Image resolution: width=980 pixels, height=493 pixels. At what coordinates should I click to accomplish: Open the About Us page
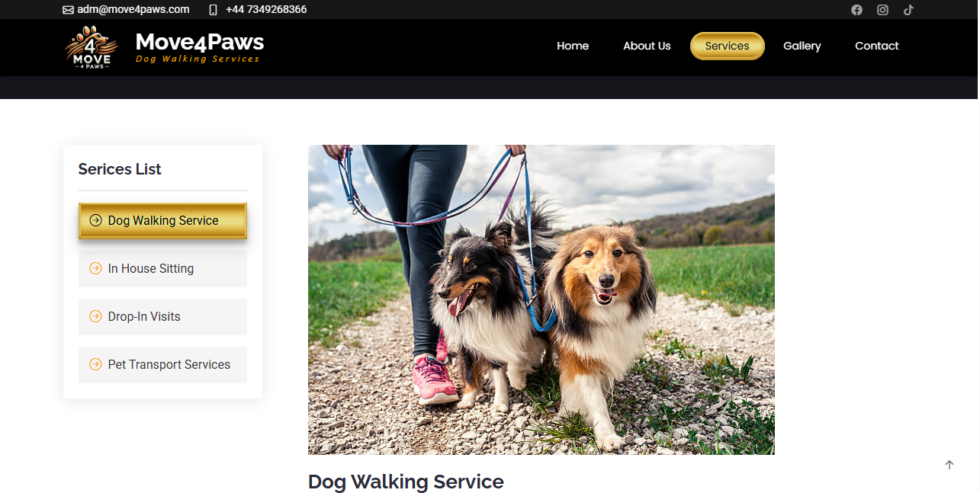click(x=647, y=46)
